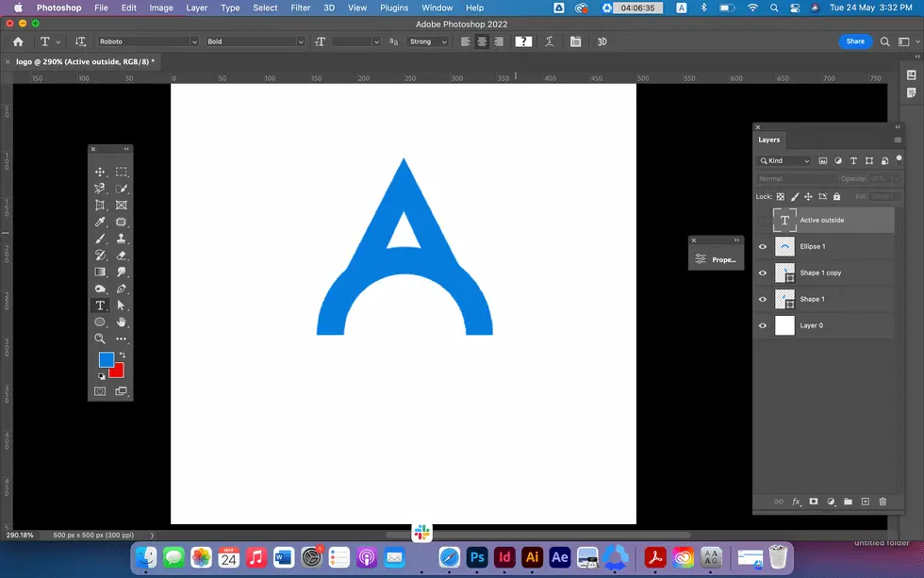Select the Eyedropper tool
924x578 pixels.
pos(99,222)
